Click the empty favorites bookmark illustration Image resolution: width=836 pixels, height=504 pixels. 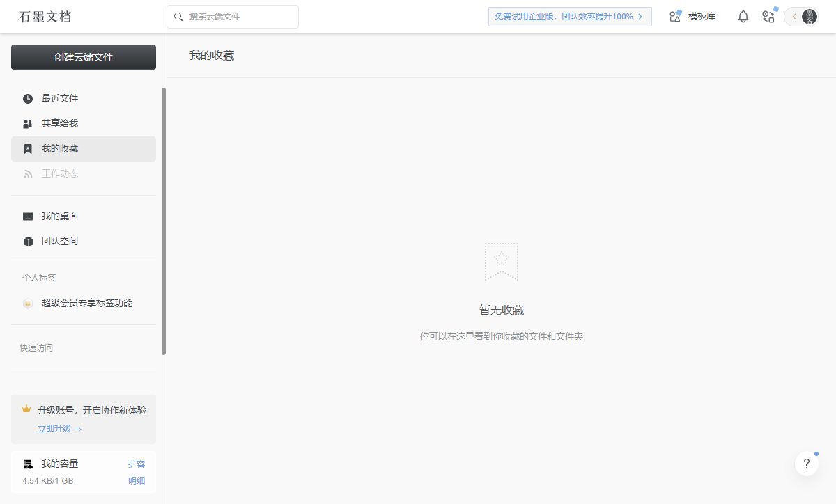(x=502, y=261)
